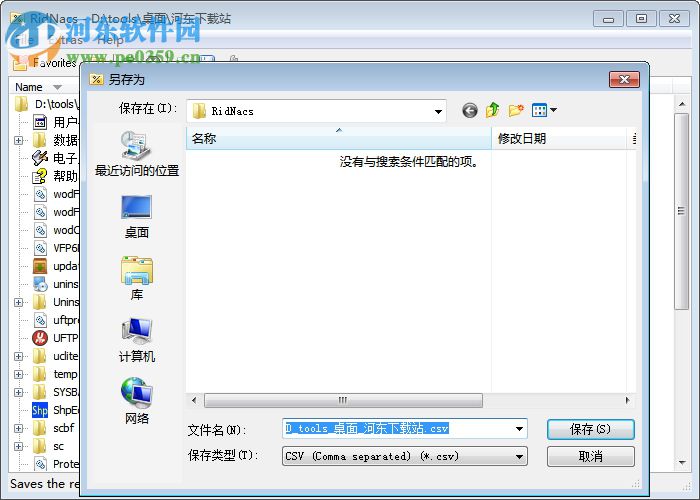Screen dimensions: 700x500
Task: Expand the sc folder in RidNacs tree
Action: (18, 446)
